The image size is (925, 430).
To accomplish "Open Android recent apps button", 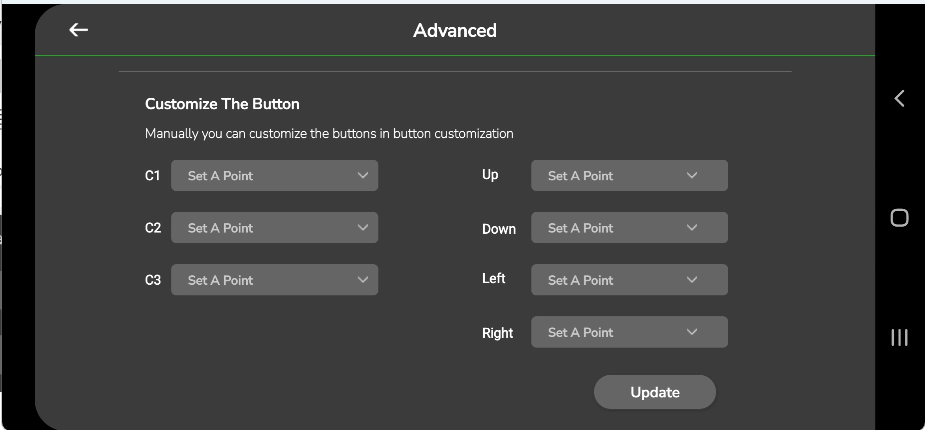I will tap(899, 337).
